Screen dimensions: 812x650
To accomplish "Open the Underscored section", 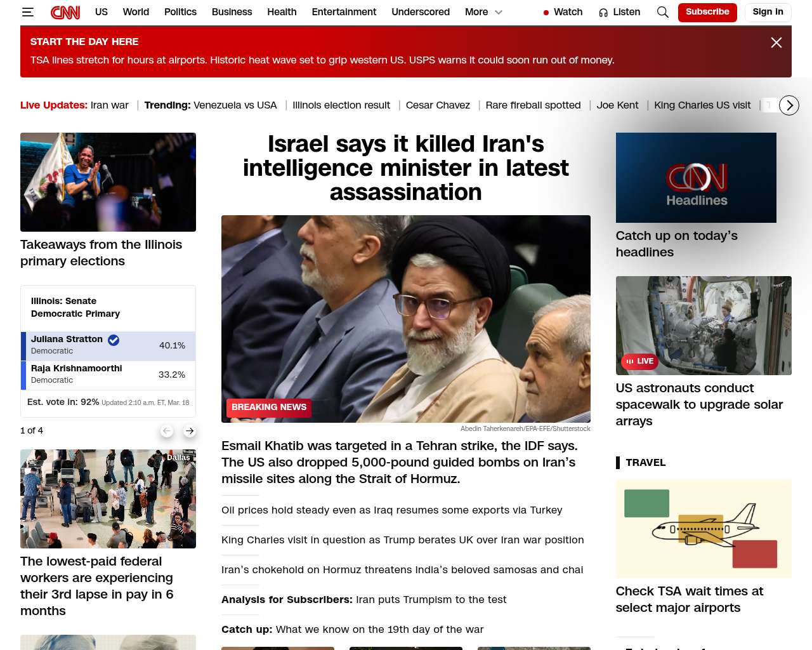I will (421, 12).
